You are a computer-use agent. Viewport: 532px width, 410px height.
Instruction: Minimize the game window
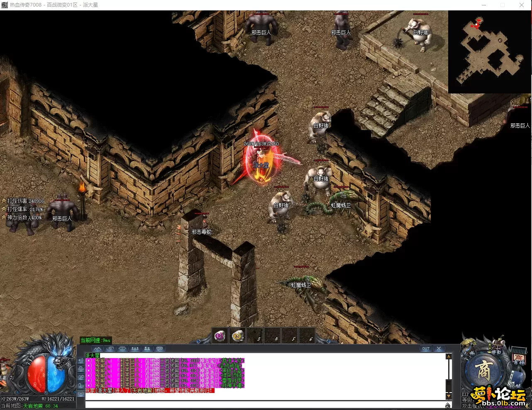(x=484, y=5)
